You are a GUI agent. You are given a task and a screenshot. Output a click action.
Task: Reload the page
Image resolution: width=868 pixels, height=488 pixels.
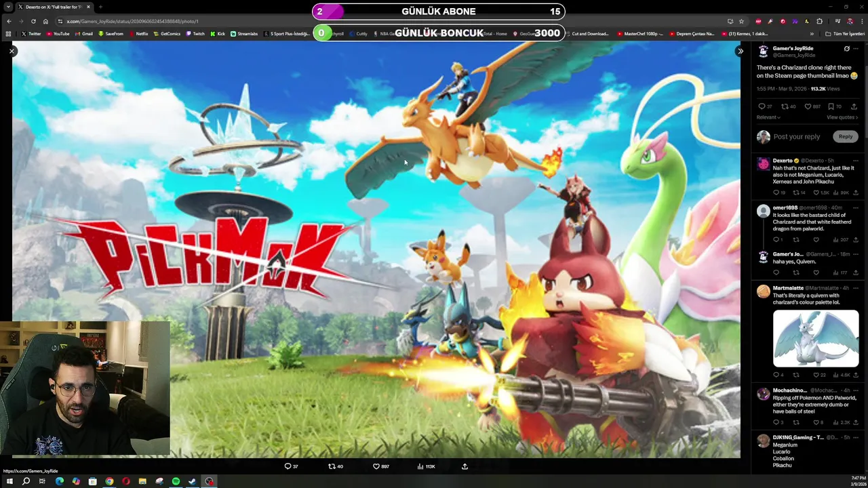(x=33, y=21)
